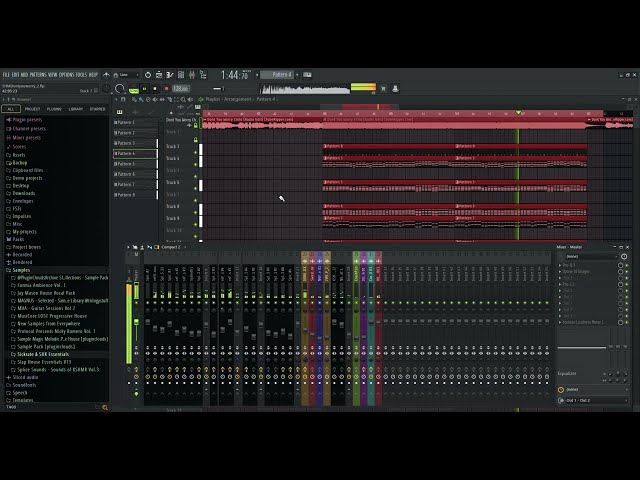Toggle the Playlist snap magnet icon
Viewport: 640px width, 480px height.
123,99
